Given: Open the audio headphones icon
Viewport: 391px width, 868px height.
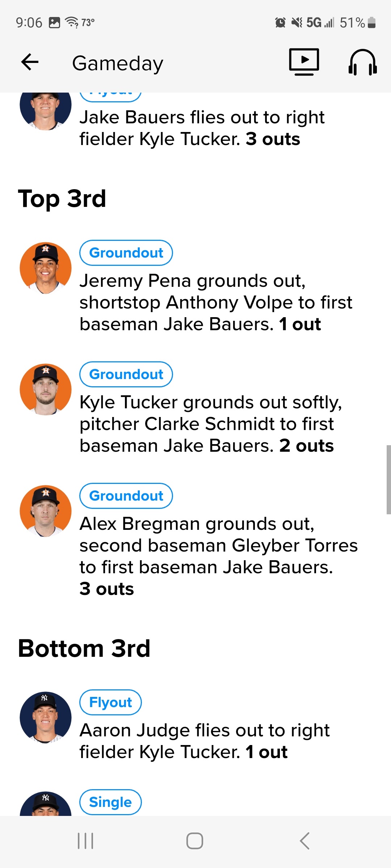Looking at the screenshot, I should click(362, 62).
